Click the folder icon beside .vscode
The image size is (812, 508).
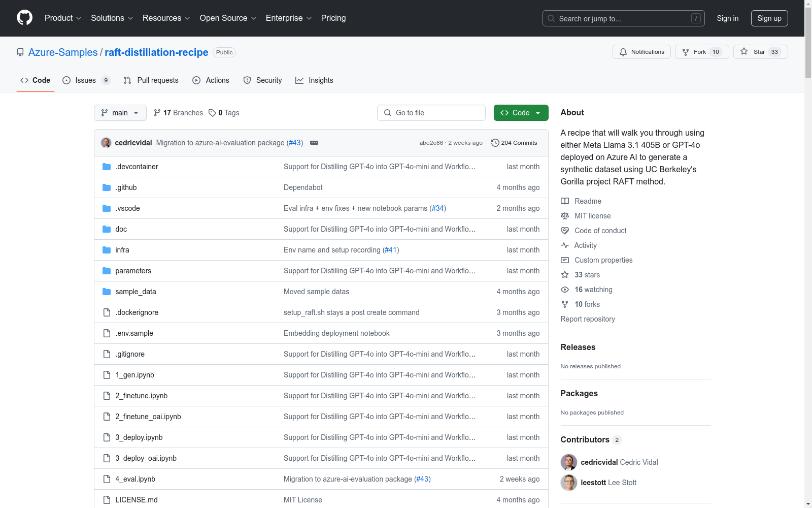click(107, 208)
